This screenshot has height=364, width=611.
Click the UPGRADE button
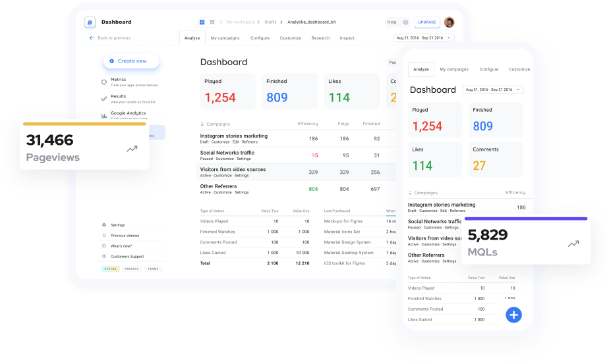427,22
